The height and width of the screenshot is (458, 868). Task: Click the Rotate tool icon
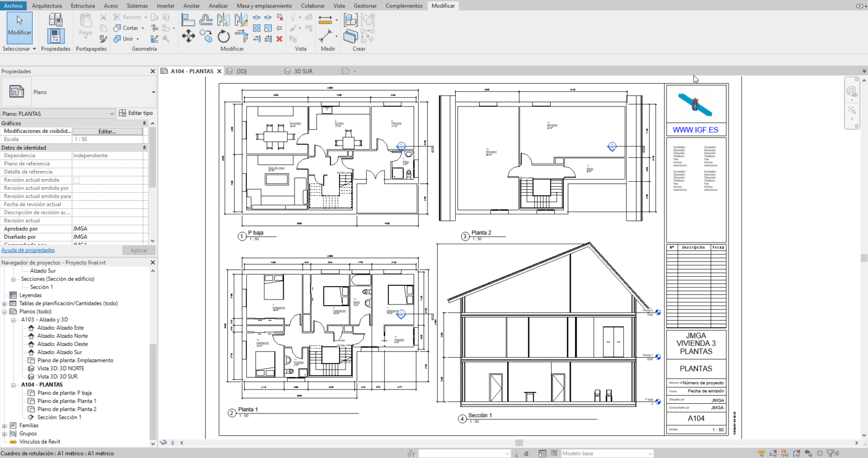[224, 36]
